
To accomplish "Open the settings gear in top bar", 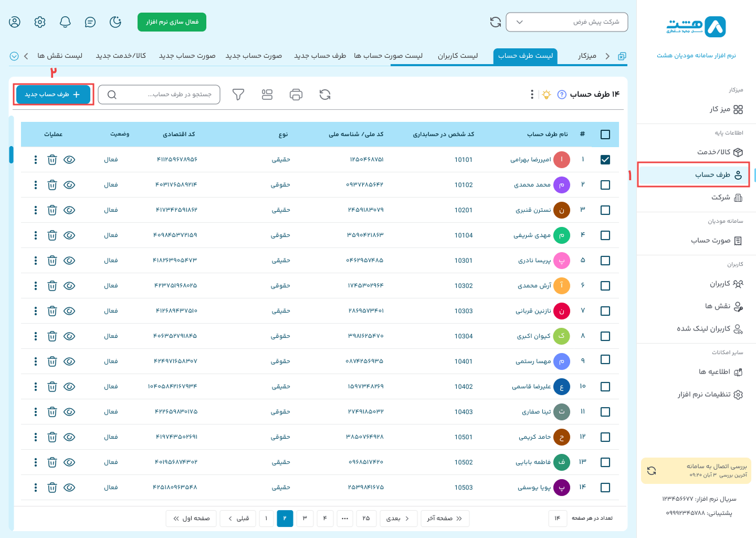I will (40, 22).
